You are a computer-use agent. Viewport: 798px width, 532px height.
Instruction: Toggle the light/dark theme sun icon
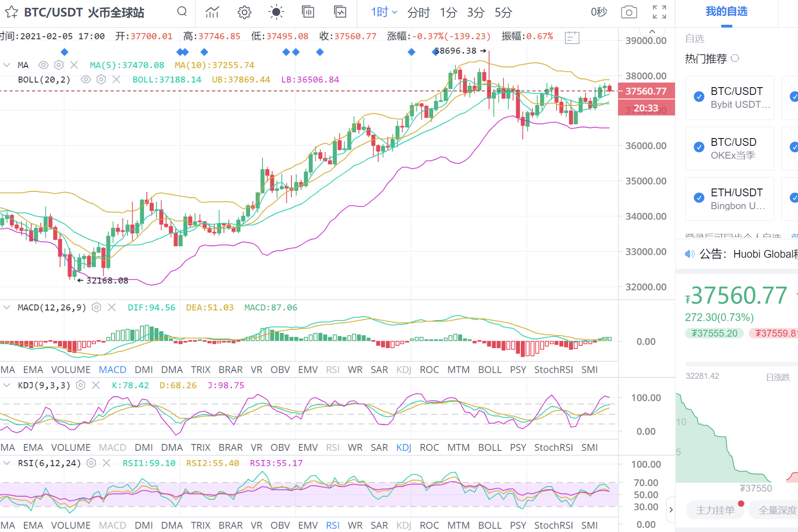pyautogui.click(x=276, y=12)
